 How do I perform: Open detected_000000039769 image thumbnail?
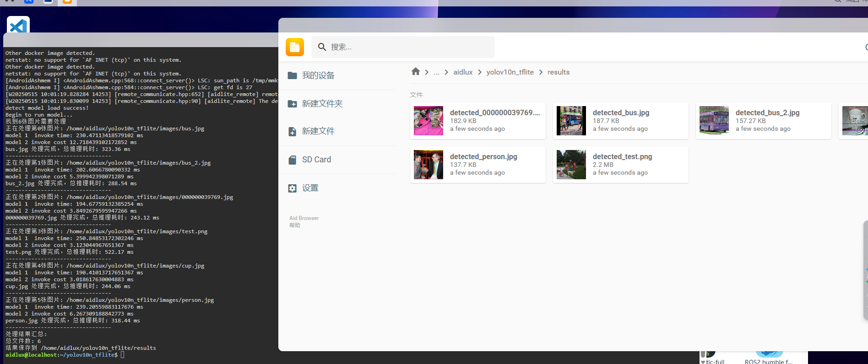point(429,121)
